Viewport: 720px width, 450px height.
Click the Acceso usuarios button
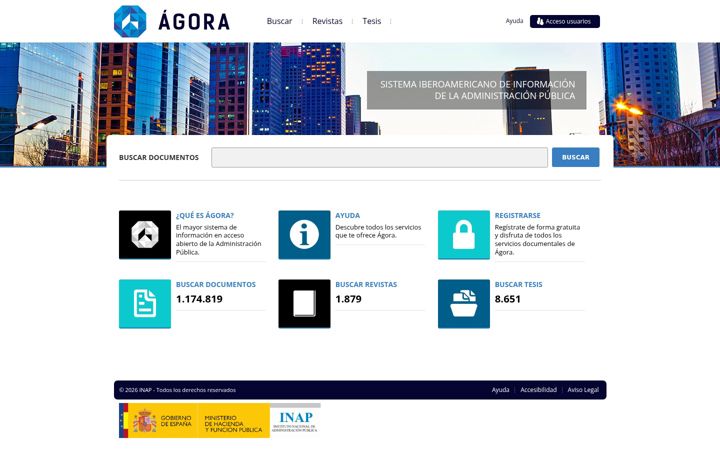point(565,22)
